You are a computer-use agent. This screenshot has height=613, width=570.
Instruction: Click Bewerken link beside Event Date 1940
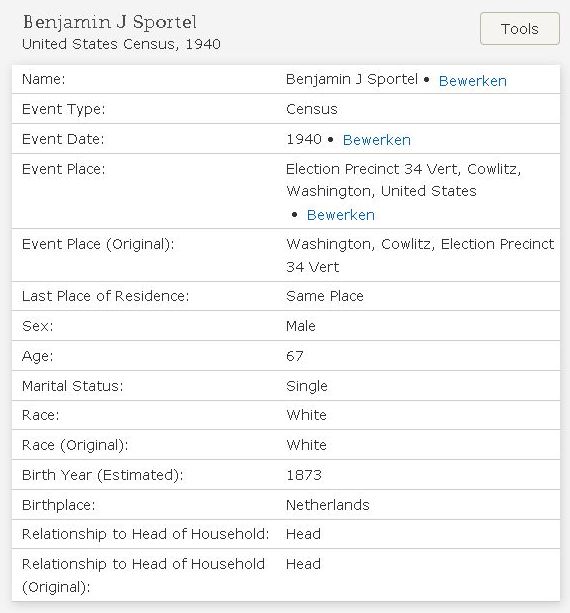376,140
